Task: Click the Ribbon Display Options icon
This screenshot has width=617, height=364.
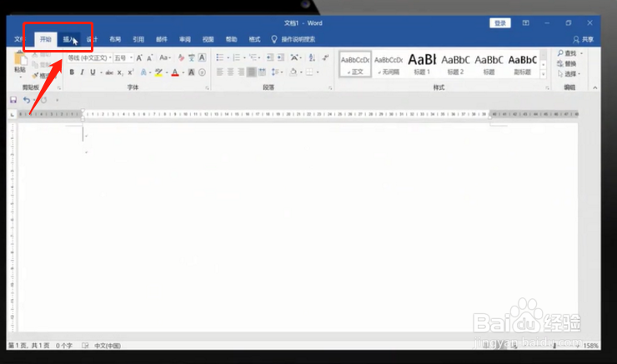Action: (x=526, y=23)
